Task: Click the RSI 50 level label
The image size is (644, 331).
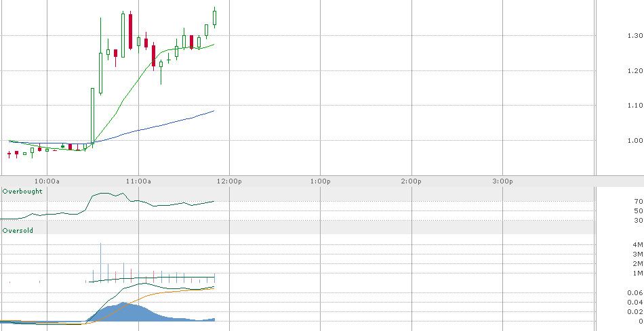Action: click(639, 211)
